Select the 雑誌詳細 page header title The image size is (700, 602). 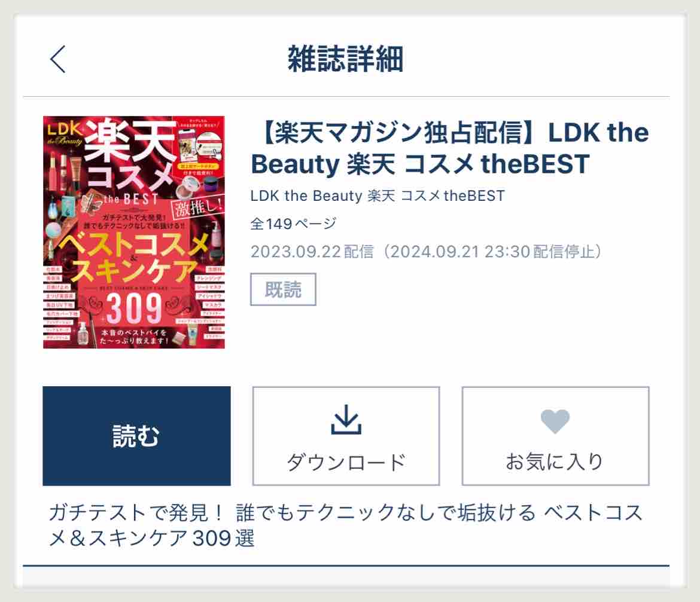pyautogui.click(x=346, y=59)
